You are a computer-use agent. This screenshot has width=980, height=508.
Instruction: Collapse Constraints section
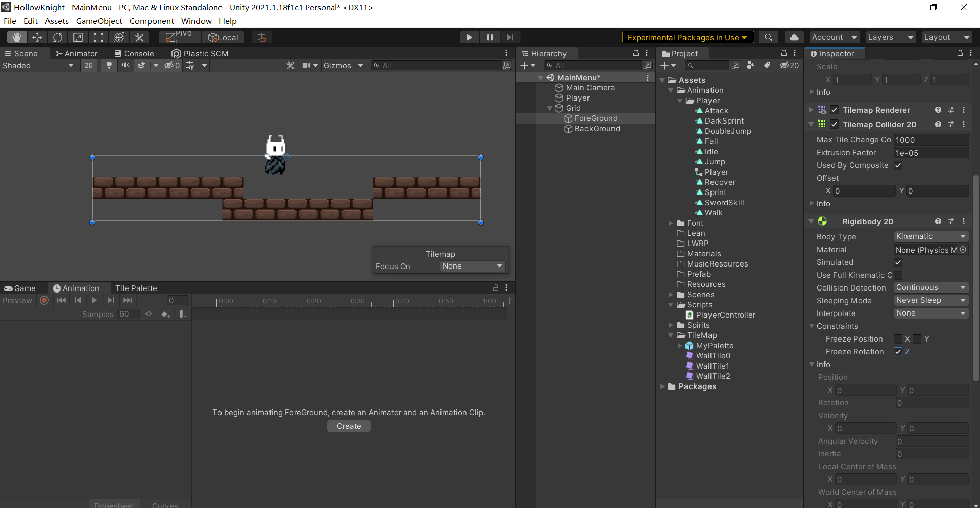[x=812, y=326]
